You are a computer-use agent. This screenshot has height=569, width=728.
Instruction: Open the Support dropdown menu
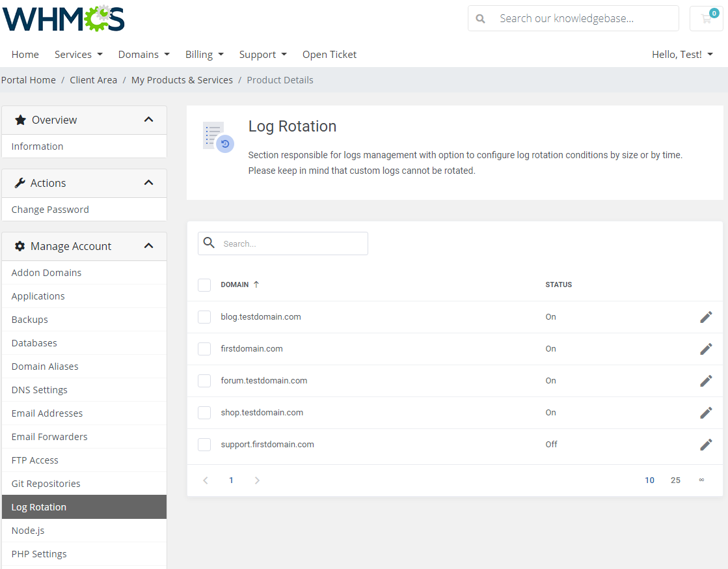click(263, 54)
